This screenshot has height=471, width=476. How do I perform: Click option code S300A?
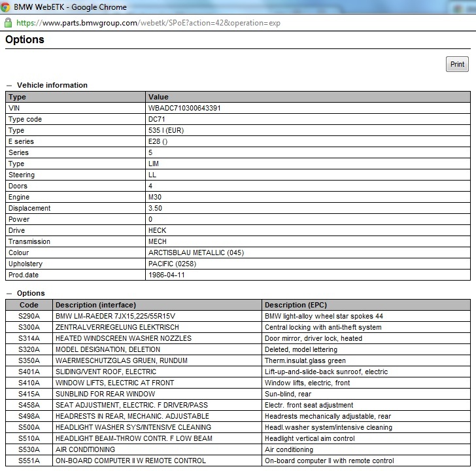[x=29, y=327]
